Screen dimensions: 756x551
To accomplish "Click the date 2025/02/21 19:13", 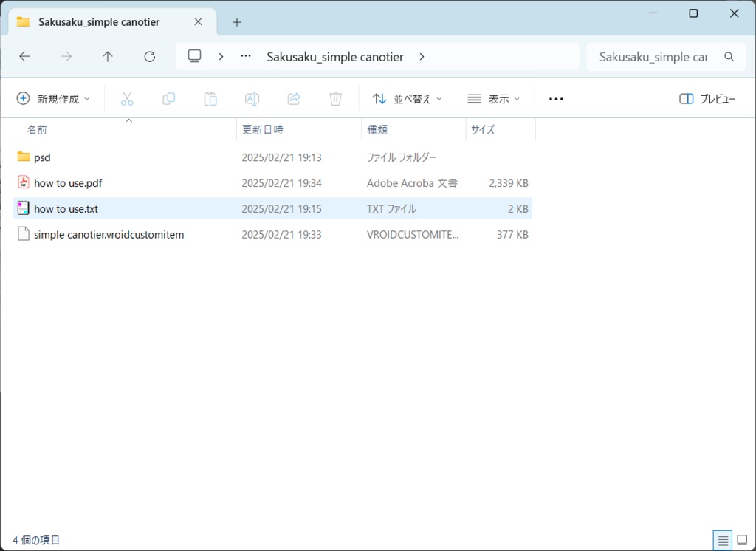I will pos(281,157).
